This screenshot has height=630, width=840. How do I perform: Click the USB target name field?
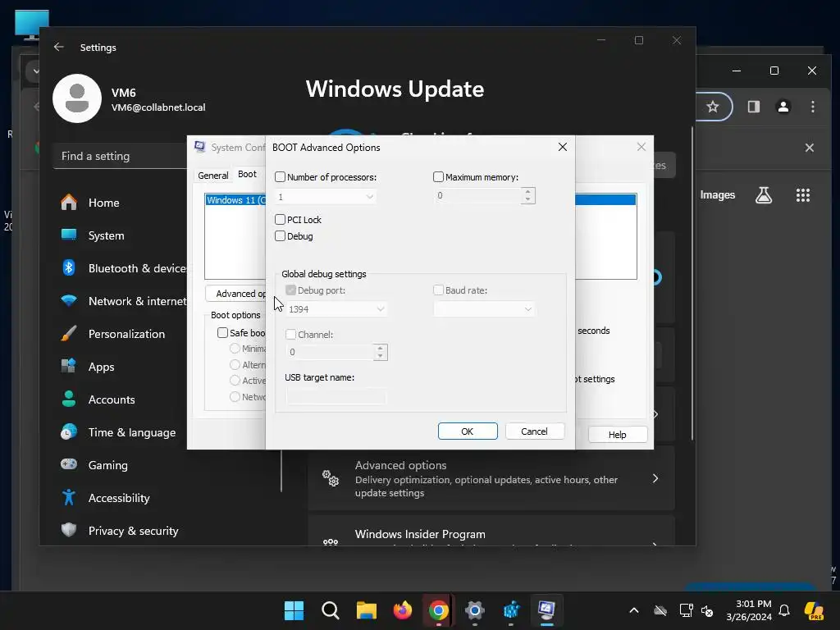click(x=336, y=396)
